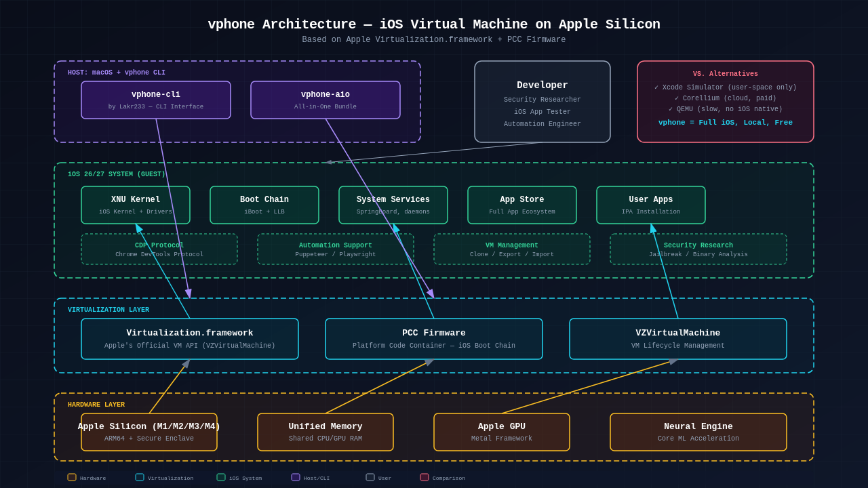Click the "iOS App Tester" text line
The height and width of the screenshot is (488, 868).
point(542,112)
